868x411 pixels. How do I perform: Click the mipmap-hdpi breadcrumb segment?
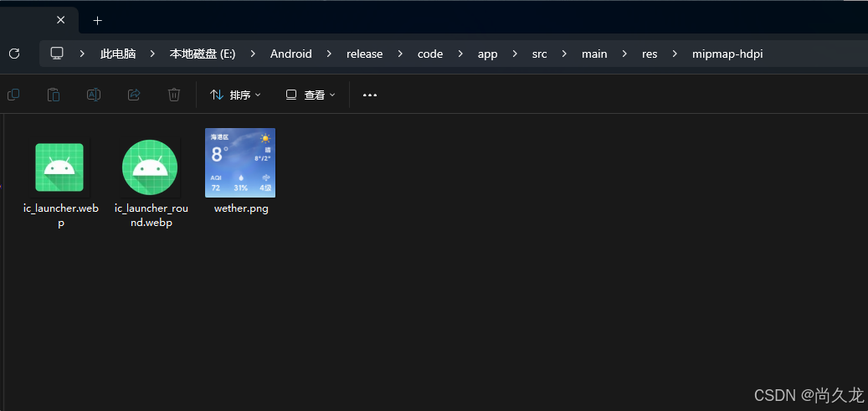coord(727,54)
